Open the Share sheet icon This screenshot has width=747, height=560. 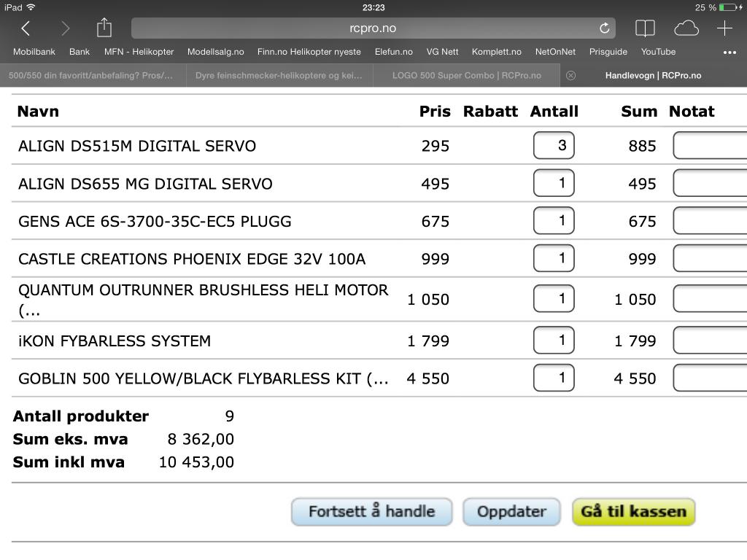click(104, 28)
